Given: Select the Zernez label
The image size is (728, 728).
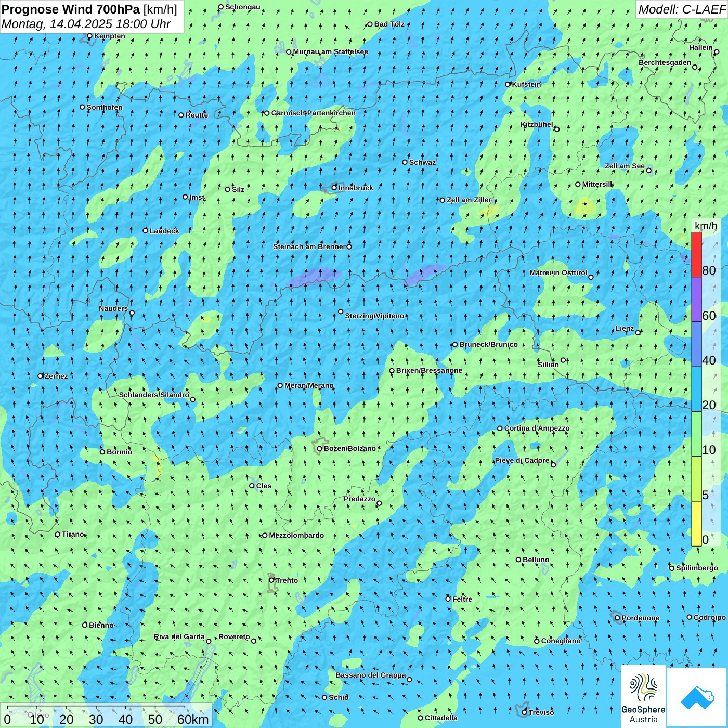Looking at the screenshot, I should (56, 376).
